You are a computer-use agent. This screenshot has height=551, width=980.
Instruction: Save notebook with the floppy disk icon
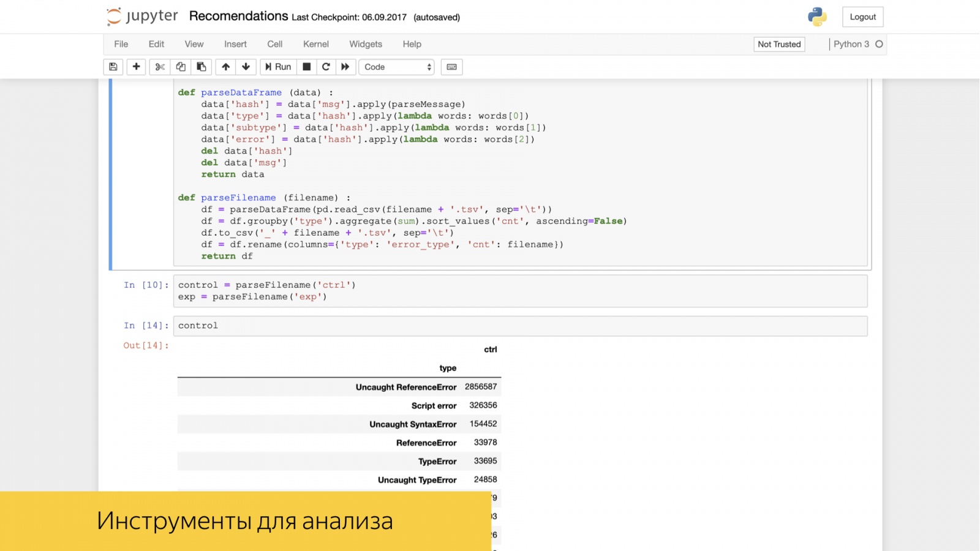pos(113,67)
